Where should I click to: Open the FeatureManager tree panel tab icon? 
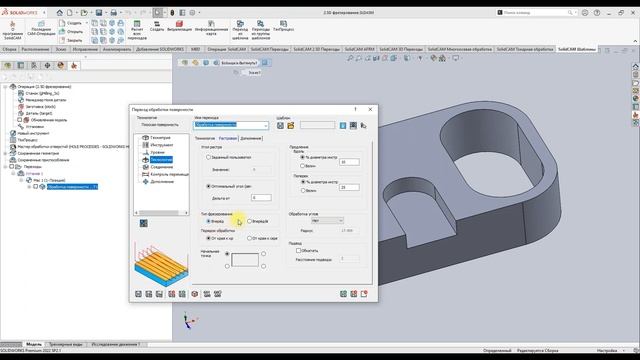[x=8, y=65]
